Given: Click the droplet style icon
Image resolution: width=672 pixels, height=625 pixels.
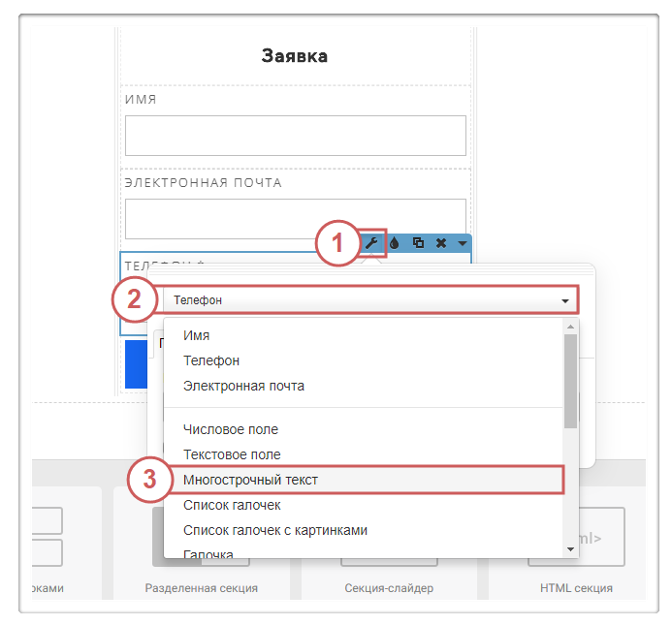Looking at the screenshot, I should tap(396, 243).
